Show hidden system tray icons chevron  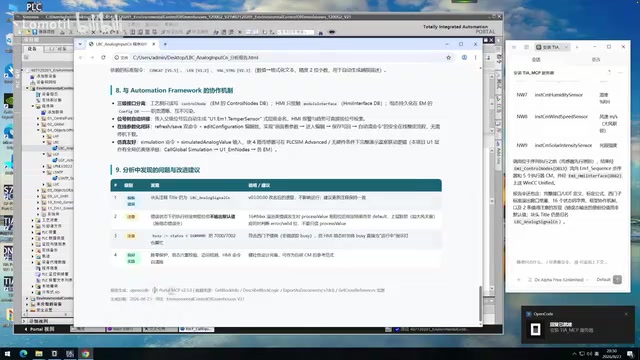[x=574, y=354]
